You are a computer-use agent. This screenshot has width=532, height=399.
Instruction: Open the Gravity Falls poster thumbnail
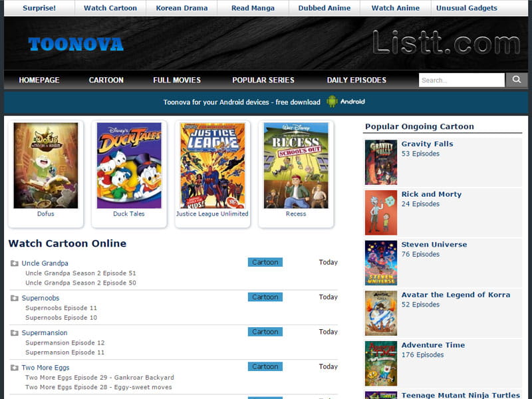pyautogui.click(x=380, y=162)
